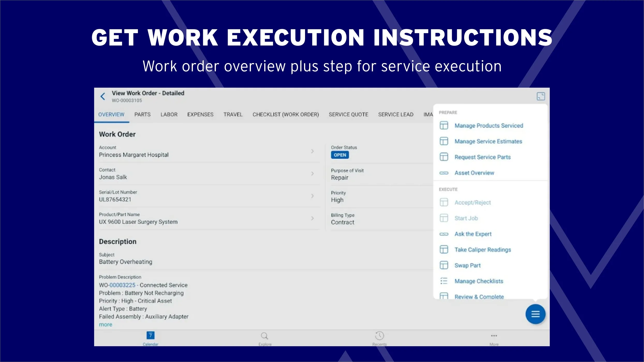Switch to the Checklist (Work Order) tab
This screenshot has height=362, width=644.
[x=286, y=115]
